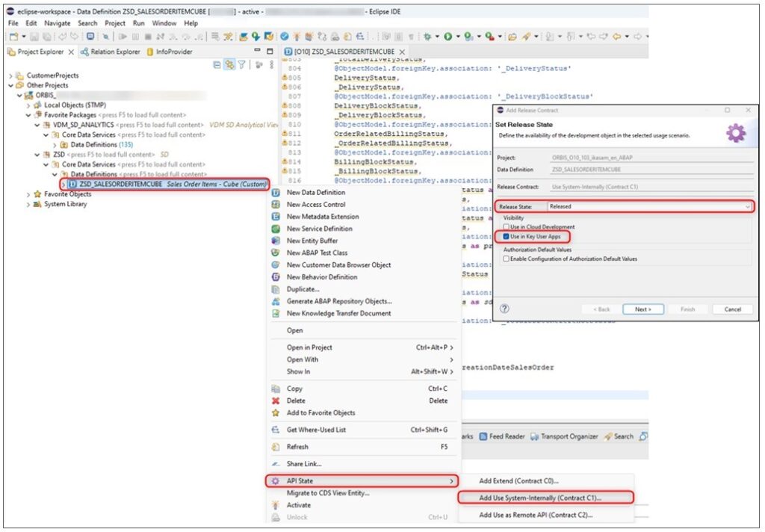
Task: Click the filter funnel icon in Project Explorer
Action: pyautogui.click(x=241, y=64)
